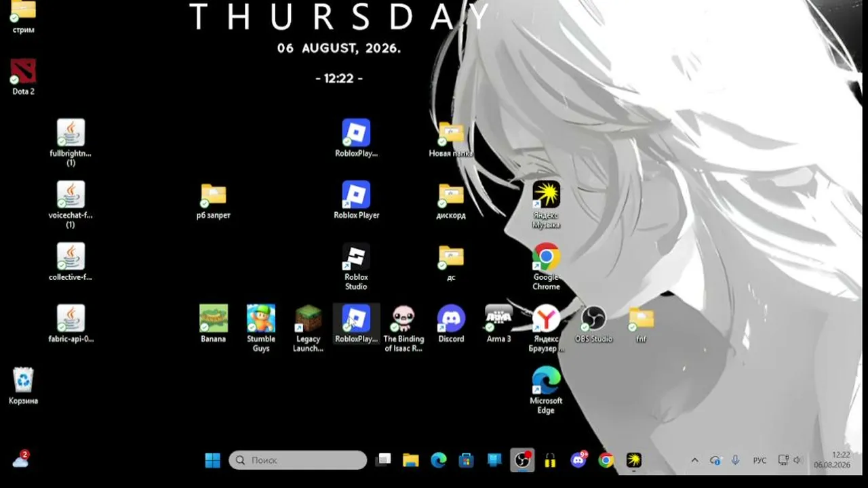The height and width of the screenshot is (488, 868).
Task: Open the дс folder on the desktop
Action: point(451,262)
